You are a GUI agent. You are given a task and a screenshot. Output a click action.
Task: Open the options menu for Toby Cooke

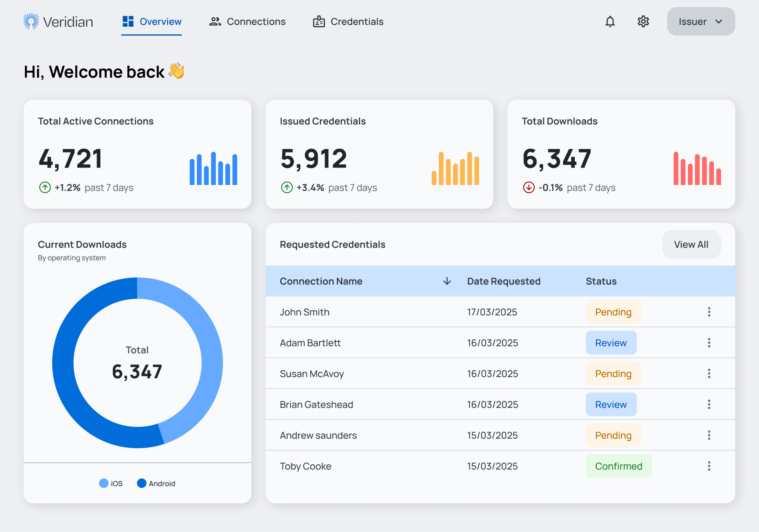pyautogui.click(x=709, y=466)
